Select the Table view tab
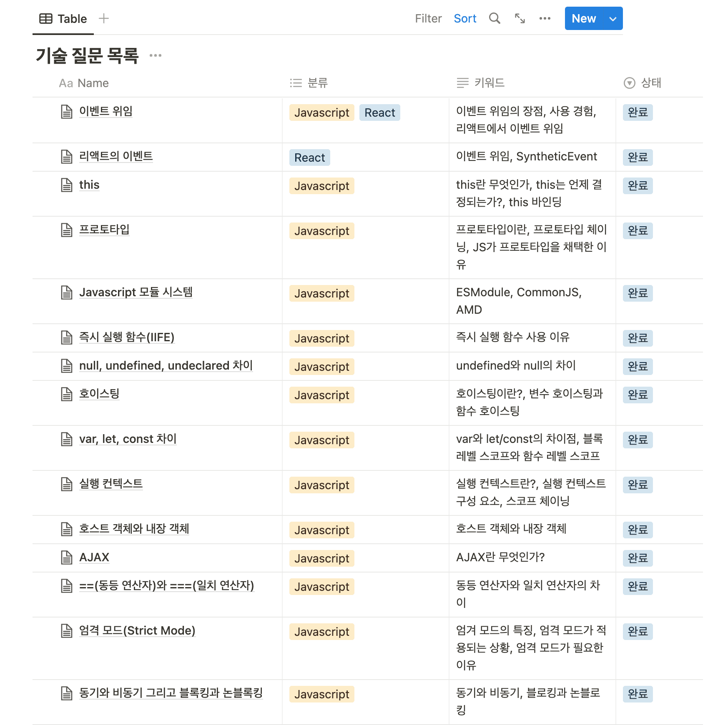This screenshot has width=728, height=725. click(63, 19)
